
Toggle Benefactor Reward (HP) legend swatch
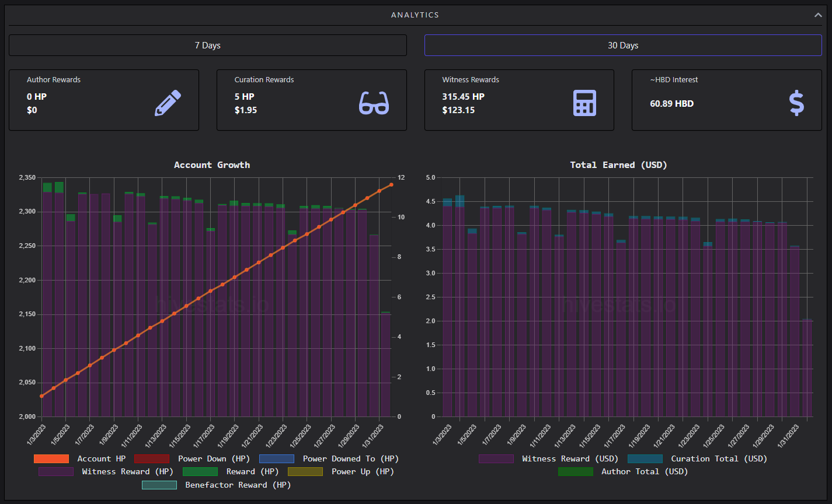click(x=159, y=485)
